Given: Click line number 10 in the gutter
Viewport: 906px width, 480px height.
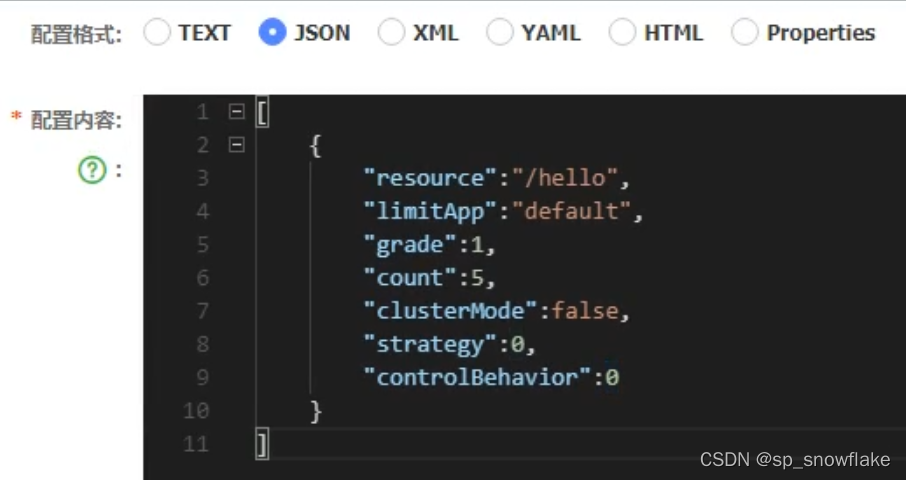Looking at the screenshot, I should click(196, 411).
